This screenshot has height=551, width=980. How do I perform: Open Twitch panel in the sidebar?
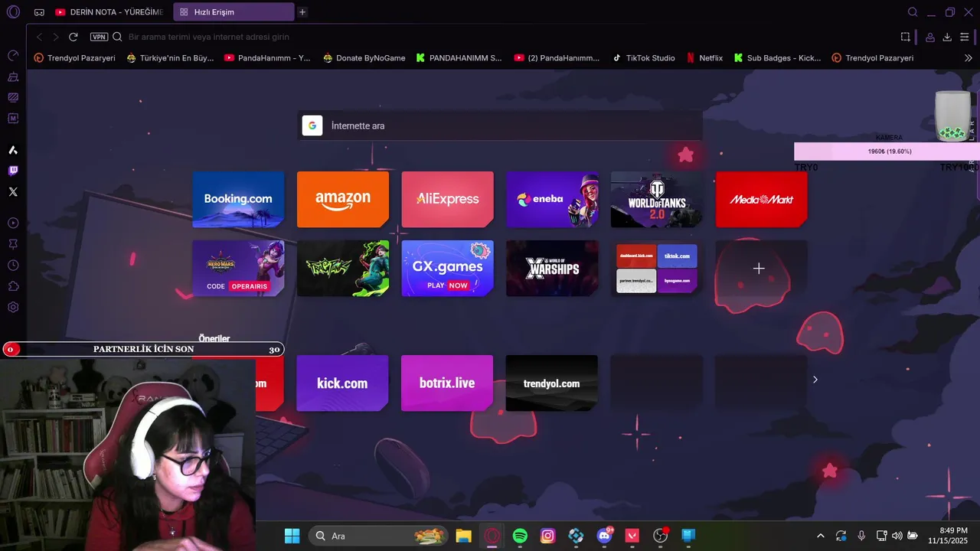[13, 171]
